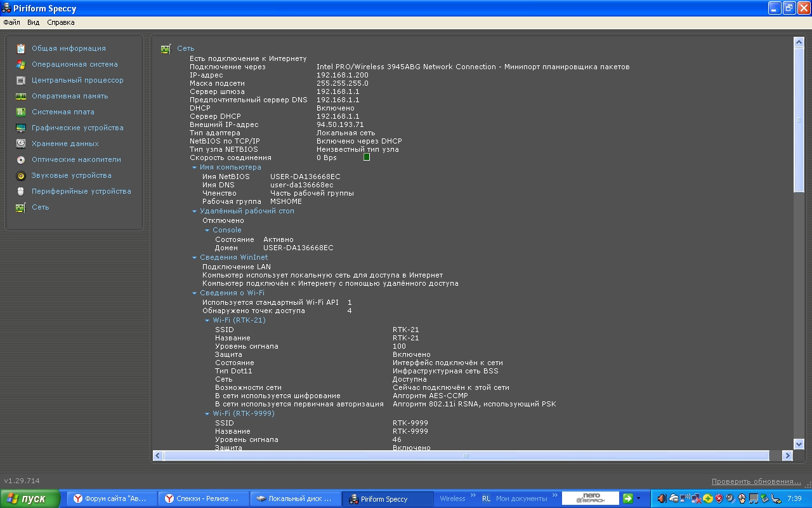Select the Операционная система Windows icon

coord(21,64)
